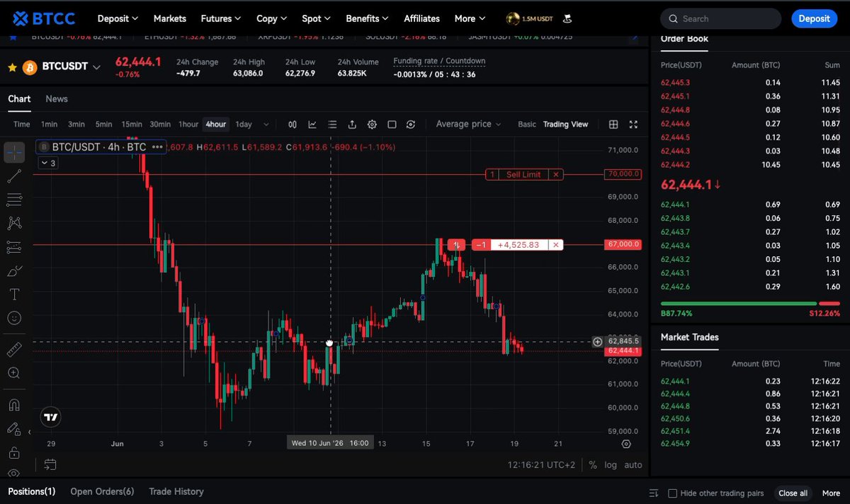
Task: Open the list template icon in toolbar
Action: click(332, 125)
